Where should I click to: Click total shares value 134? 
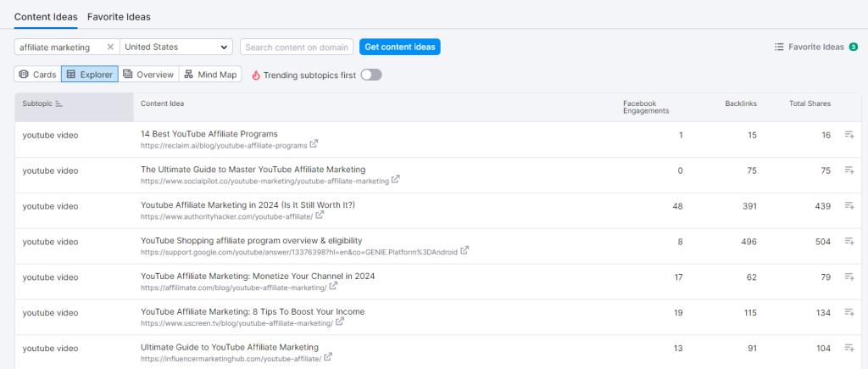pos(822,312)
